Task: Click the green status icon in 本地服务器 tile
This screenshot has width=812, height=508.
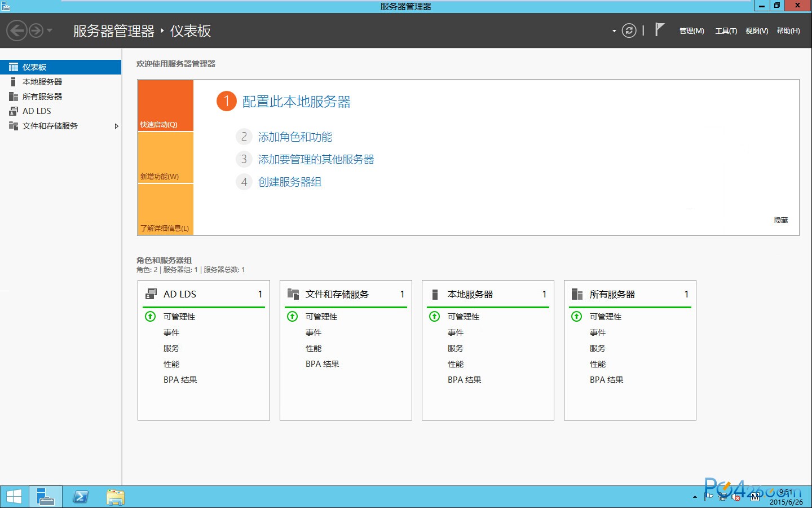Action: [434, 317]
